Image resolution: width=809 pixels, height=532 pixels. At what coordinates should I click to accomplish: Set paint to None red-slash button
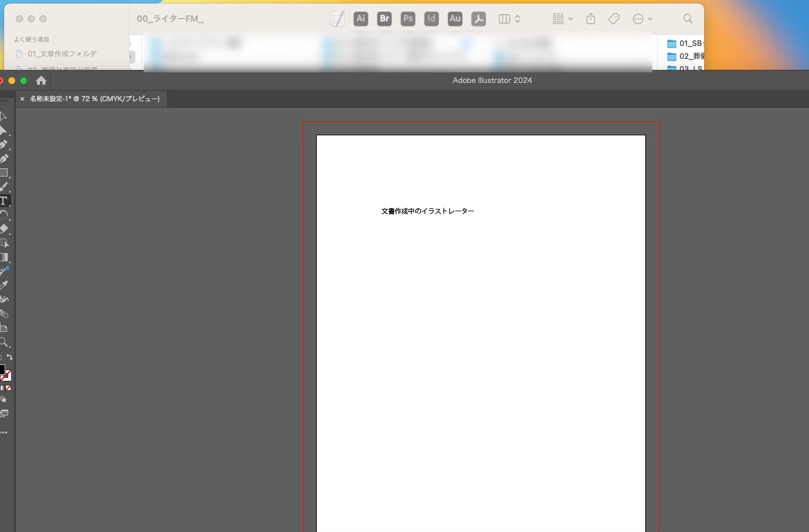point(8,388)
